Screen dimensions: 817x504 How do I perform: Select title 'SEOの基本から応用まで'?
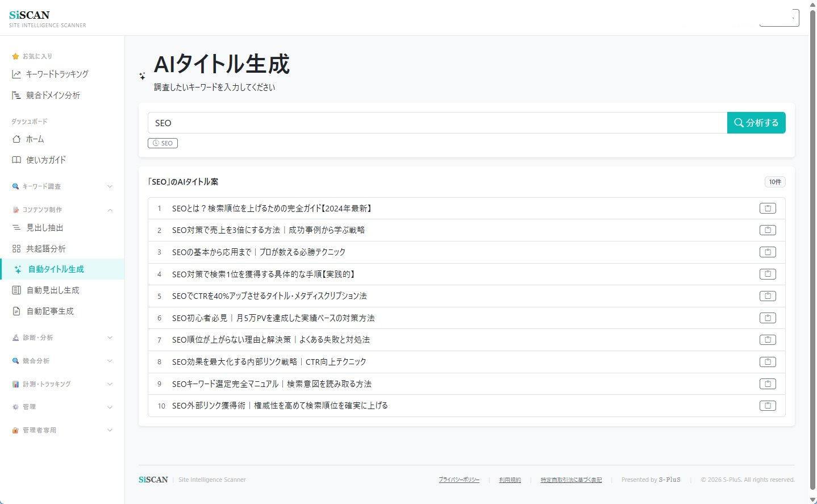tap(259, 252)
